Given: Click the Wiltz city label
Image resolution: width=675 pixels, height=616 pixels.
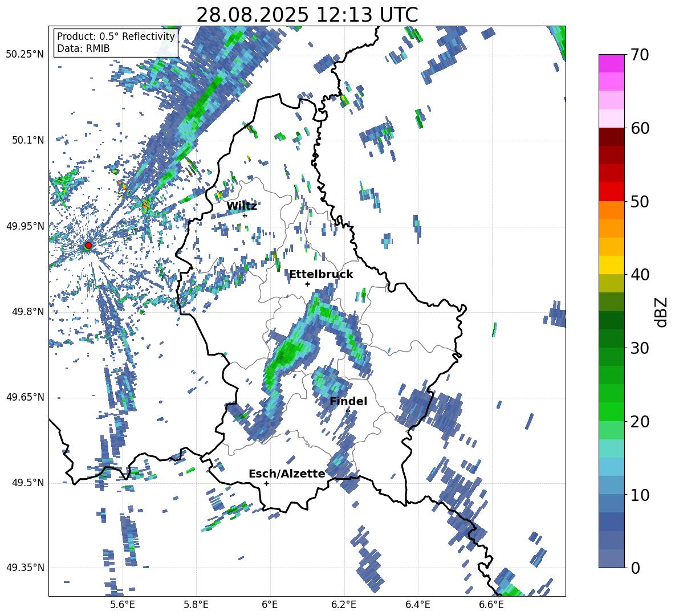Looking at the screenshot, I should click(242, 206).
